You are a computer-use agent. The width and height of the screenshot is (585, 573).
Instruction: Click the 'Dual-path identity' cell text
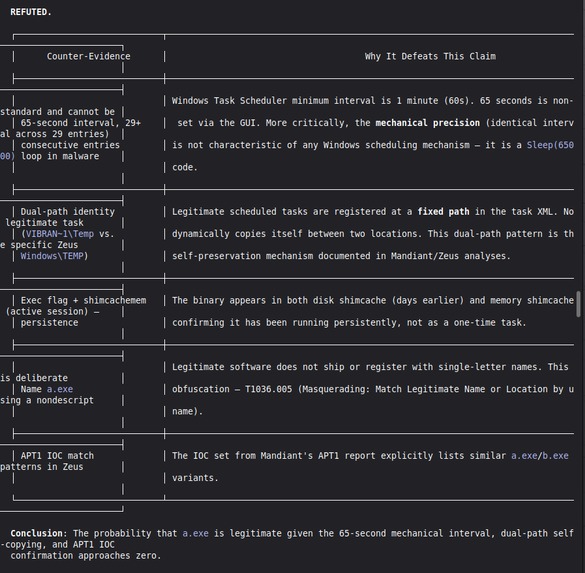[68, 212]
